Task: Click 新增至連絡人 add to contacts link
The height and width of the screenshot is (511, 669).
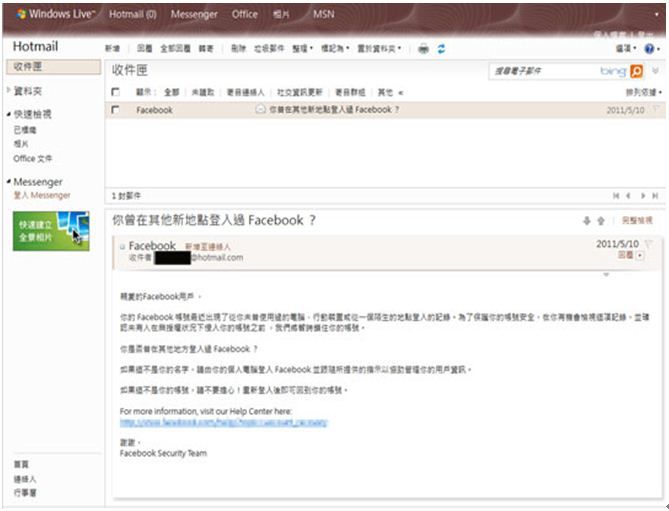Action: tap(208, 247)
